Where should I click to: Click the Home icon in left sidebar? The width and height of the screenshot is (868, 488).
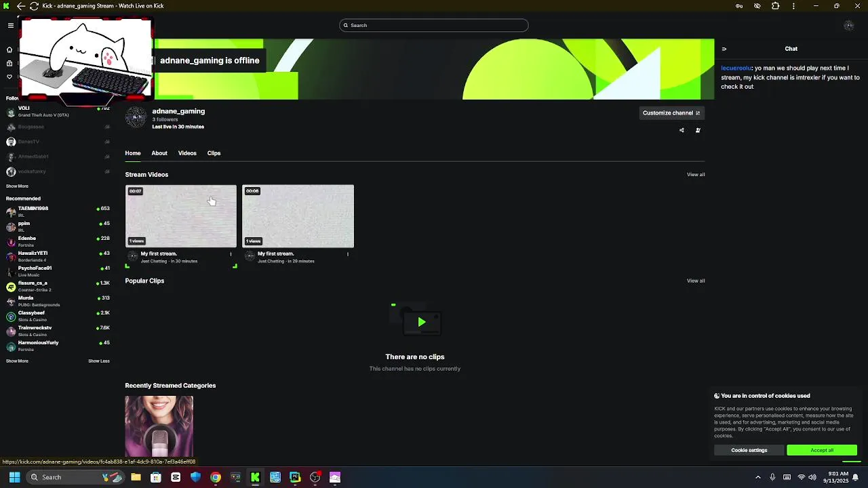[x=9, y=49]
